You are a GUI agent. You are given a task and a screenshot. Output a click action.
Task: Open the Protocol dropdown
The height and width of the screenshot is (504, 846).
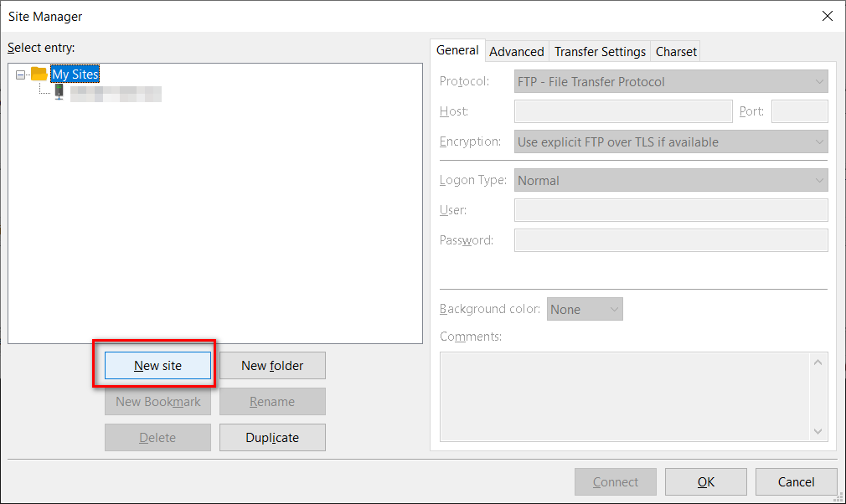pos(671,82)
